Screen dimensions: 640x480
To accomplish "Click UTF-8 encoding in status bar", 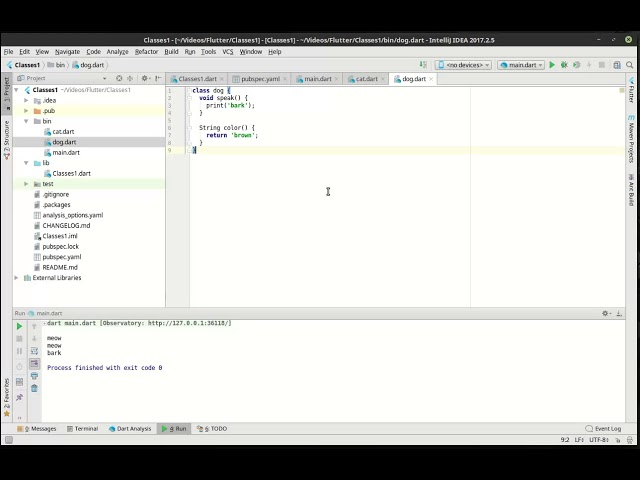I will (599, 440).
